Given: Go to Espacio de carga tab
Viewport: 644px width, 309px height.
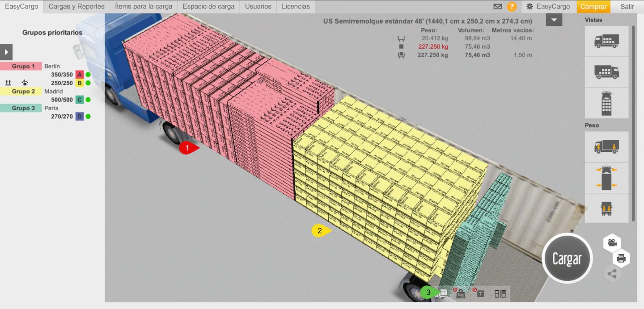Looking at the screenshot, I should pyautogui.click(x=208, y=7).
